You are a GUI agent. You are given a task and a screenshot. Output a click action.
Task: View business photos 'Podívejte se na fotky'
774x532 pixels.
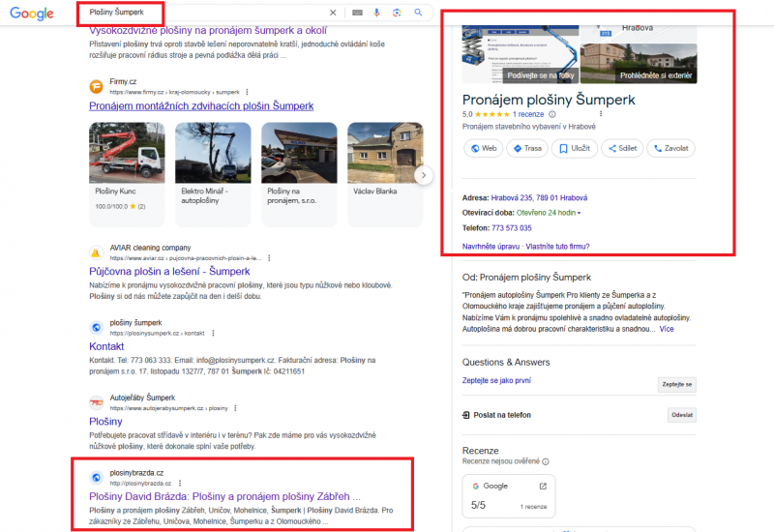(x=541, y=75)
